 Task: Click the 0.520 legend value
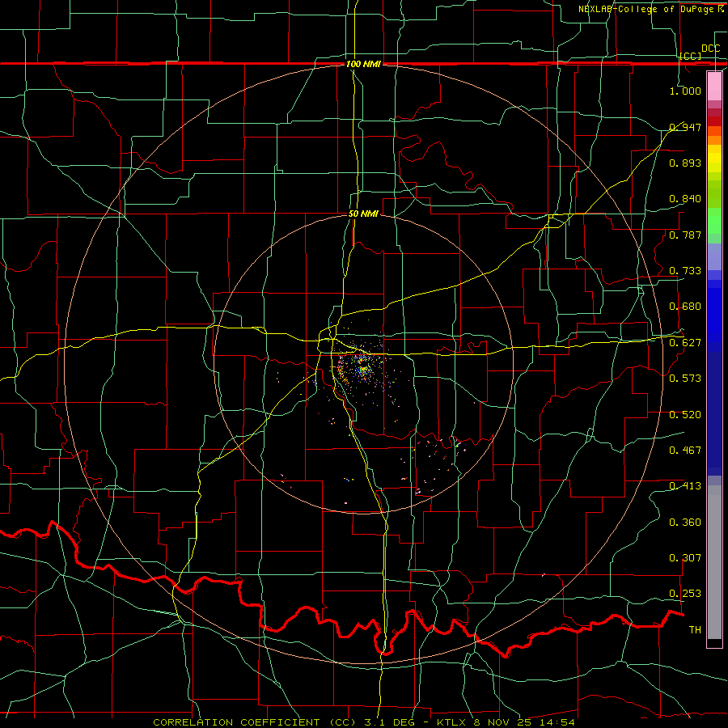(x=685, y=415)
